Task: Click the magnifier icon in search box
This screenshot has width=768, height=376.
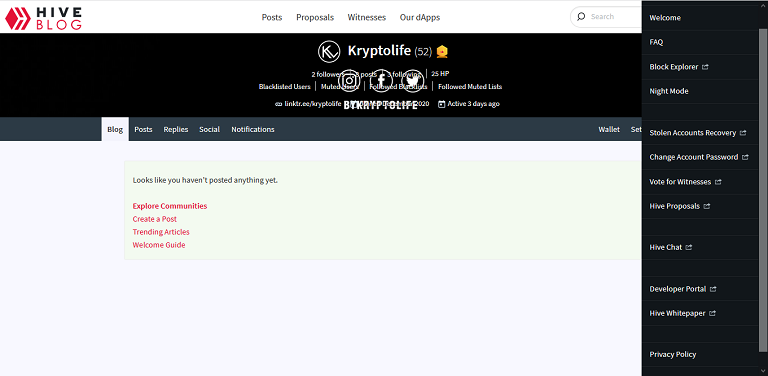Action: coord(581,17)
